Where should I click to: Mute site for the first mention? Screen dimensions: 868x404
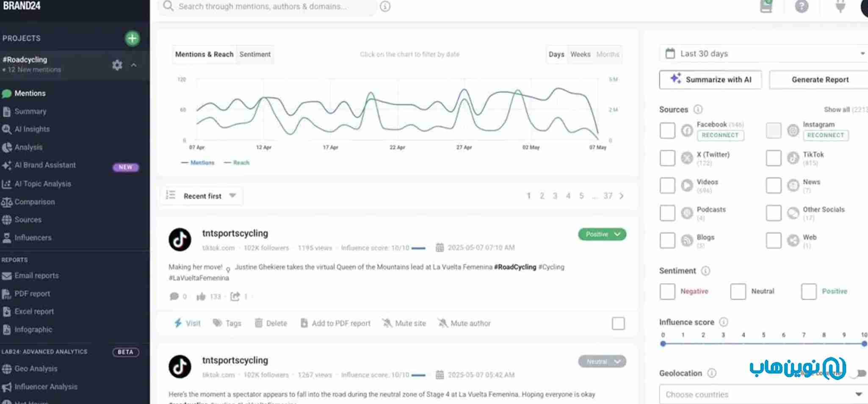[404, 323]
